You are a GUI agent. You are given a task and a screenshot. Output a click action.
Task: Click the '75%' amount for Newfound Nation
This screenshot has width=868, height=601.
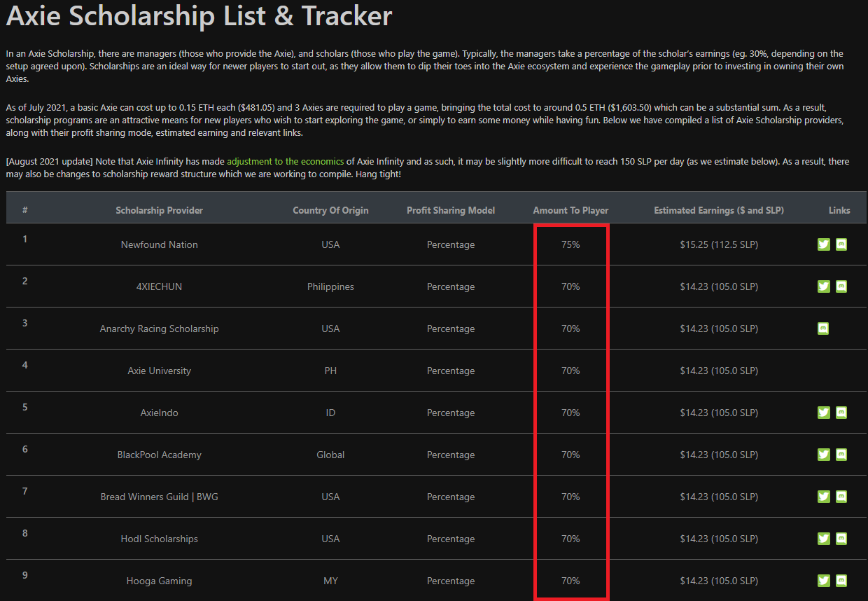pyautogui.click(x=570, y=244)
